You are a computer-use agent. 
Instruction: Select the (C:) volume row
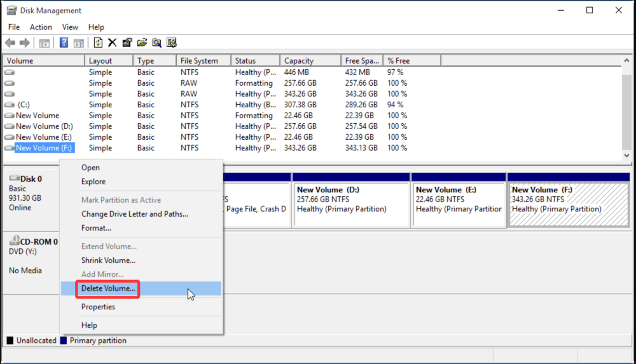click(312, 105)
